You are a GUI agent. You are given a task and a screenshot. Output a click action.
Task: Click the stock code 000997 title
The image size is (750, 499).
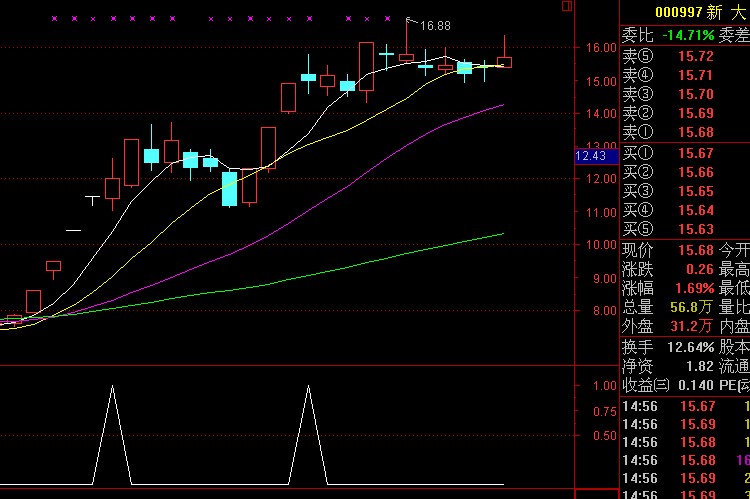point(678,12)
